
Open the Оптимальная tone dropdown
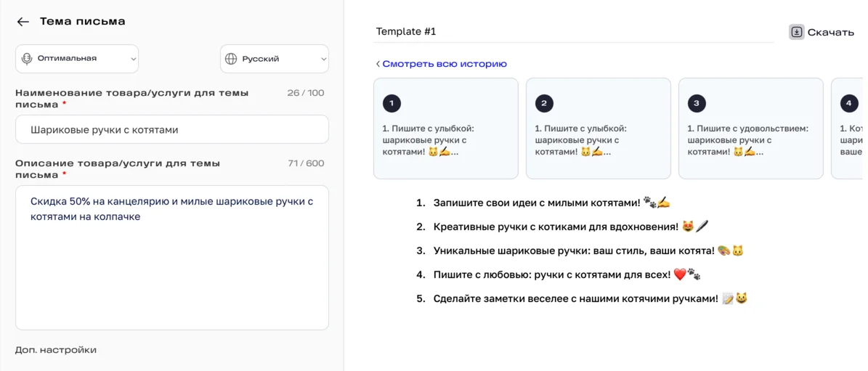click(77, 59)
